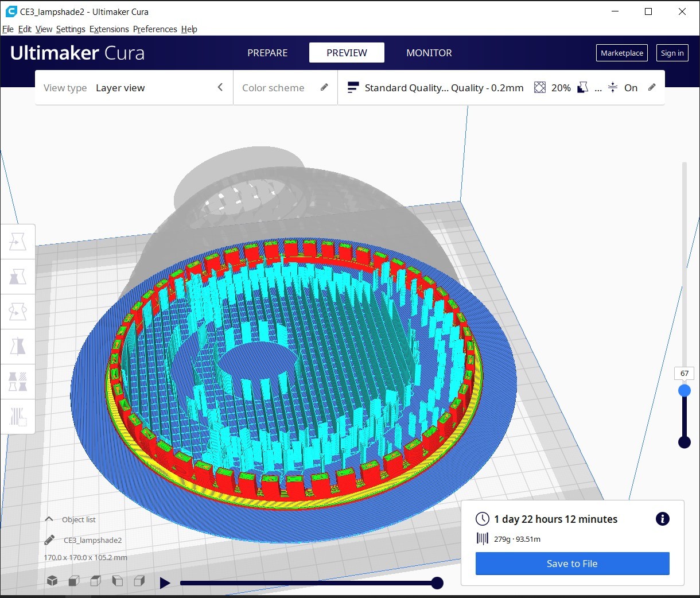Open the Edit menu
Image resolution: width=700 pixels, height=598 pixels.
[x=25, y=29]
